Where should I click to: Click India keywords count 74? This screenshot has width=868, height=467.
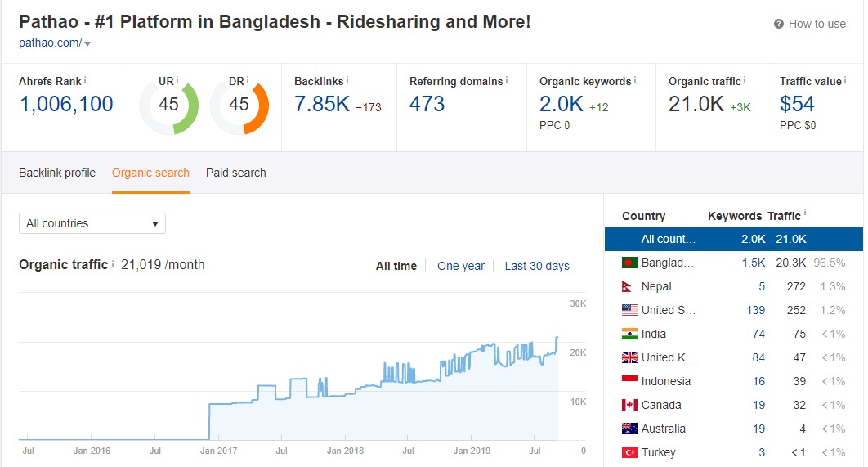pyautogui.click(x=758, y=334)
